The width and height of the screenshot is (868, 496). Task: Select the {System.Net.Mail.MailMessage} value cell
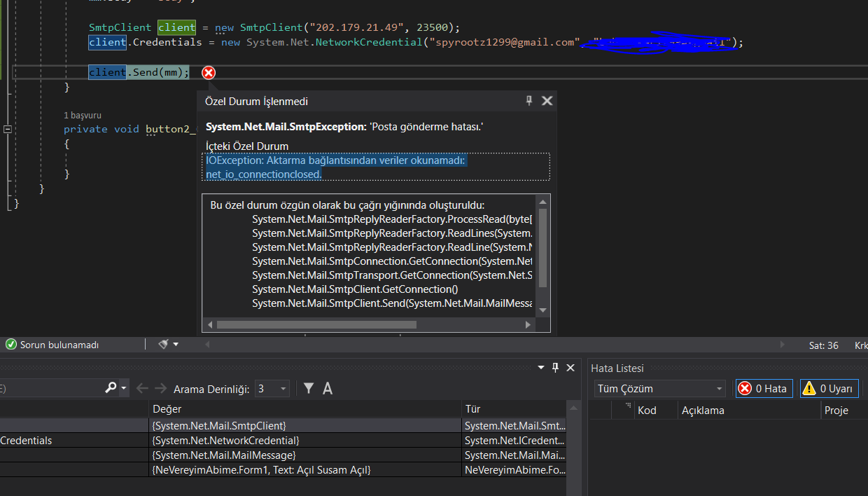305,455
